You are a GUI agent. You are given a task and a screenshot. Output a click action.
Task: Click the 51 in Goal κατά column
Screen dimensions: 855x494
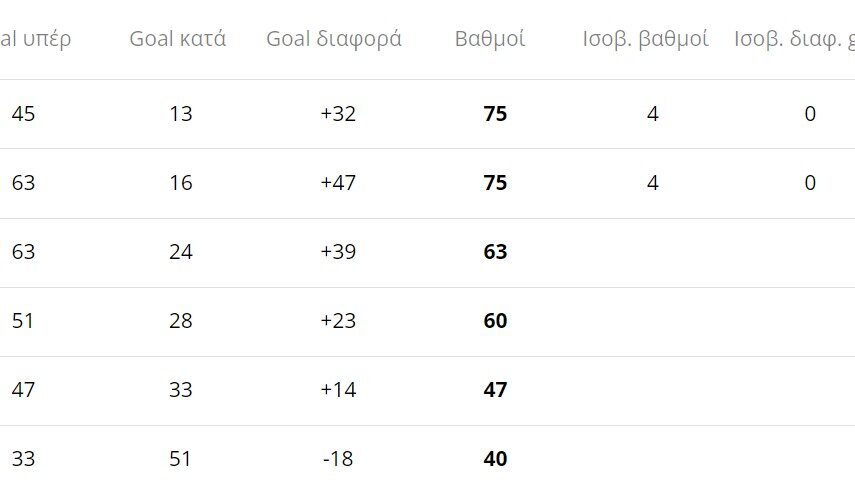(181, 459)
